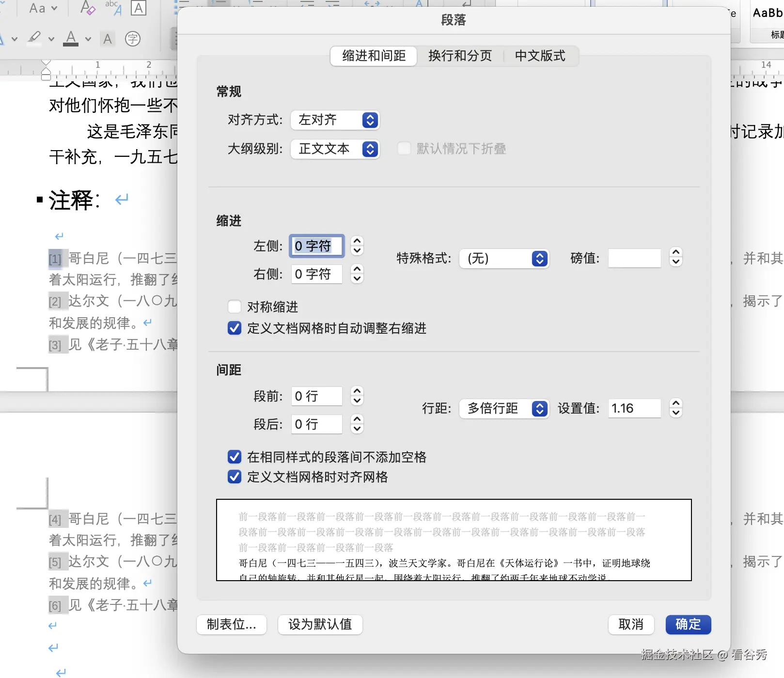The image size is (784, 678).
Task: Click the 设置值 line spacing value field
Action: pos(634,408)
